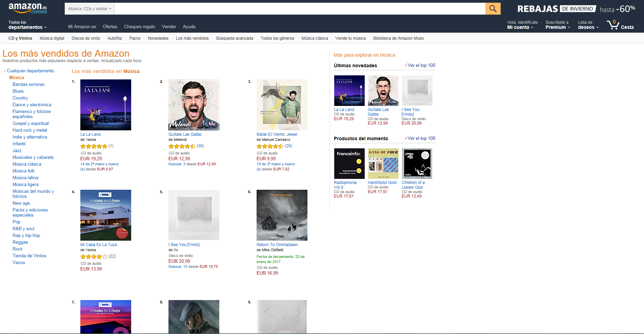Open Música clásica in the subnav bar

coord(315,38)
